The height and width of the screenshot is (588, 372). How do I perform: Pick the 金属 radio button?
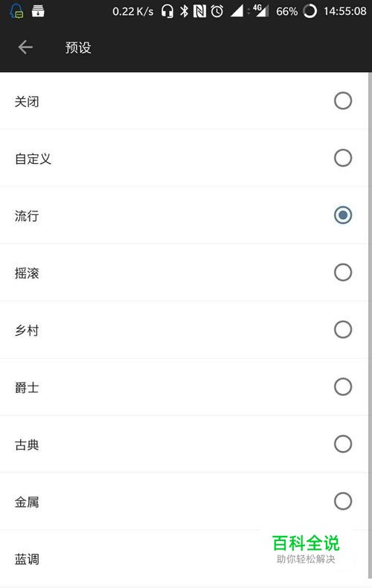tap(343, 501)
